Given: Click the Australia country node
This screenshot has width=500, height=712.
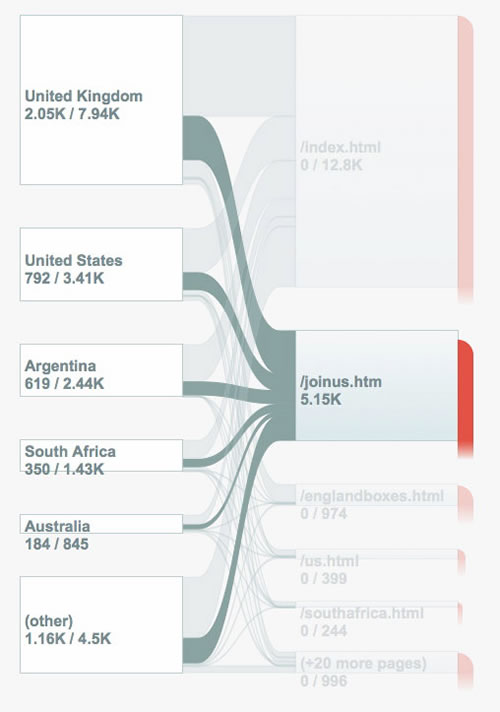Looking at the screenshot, I should [x=101, y=524].
